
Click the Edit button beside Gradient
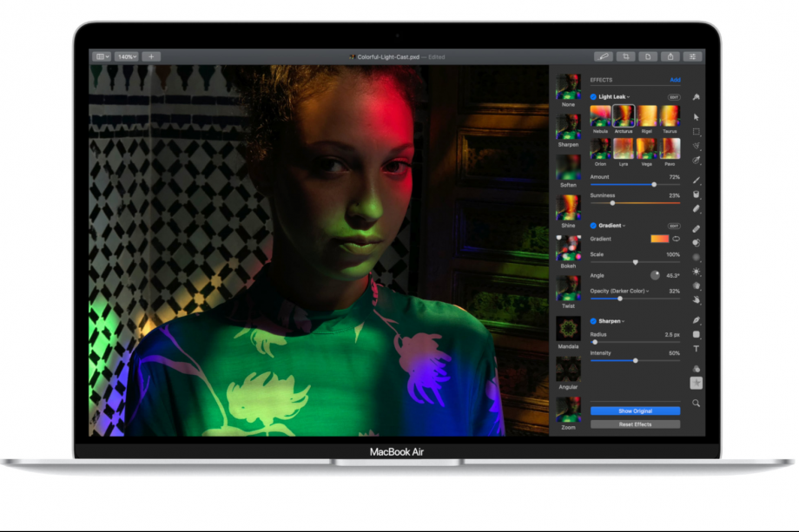pos(674,226)
